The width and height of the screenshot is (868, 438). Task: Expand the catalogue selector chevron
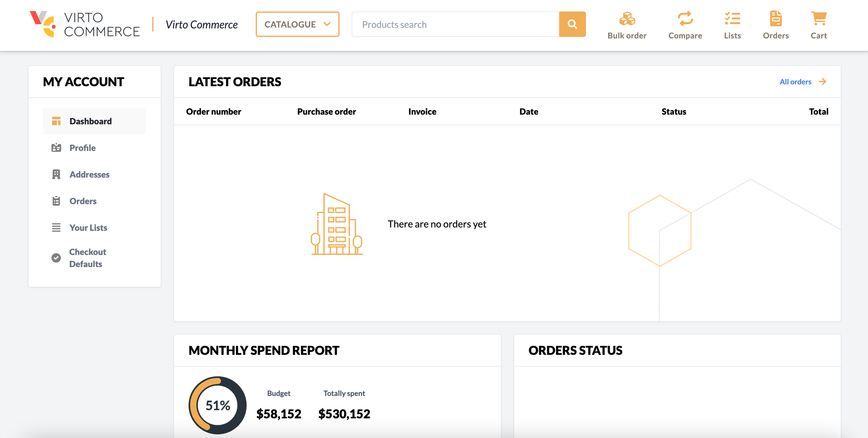click(x=327, y=24)
